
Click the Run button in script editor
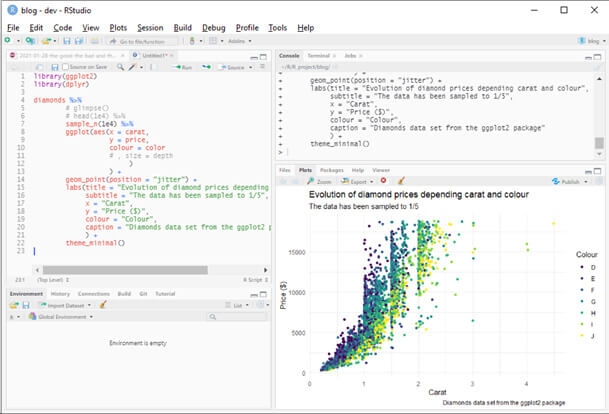(182, 66)
